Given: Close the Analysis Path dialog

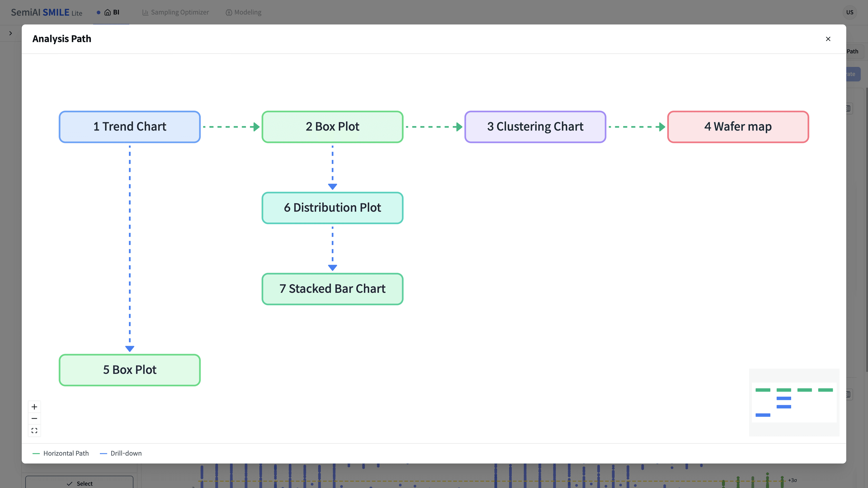Looking at the screenshot, I should point(828,39).
